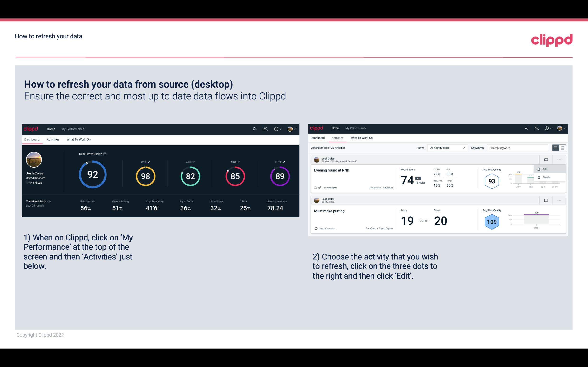This screenshot has height=367, width=588.
Task: Click the Activities tab in My Performance
Action: 53,139
